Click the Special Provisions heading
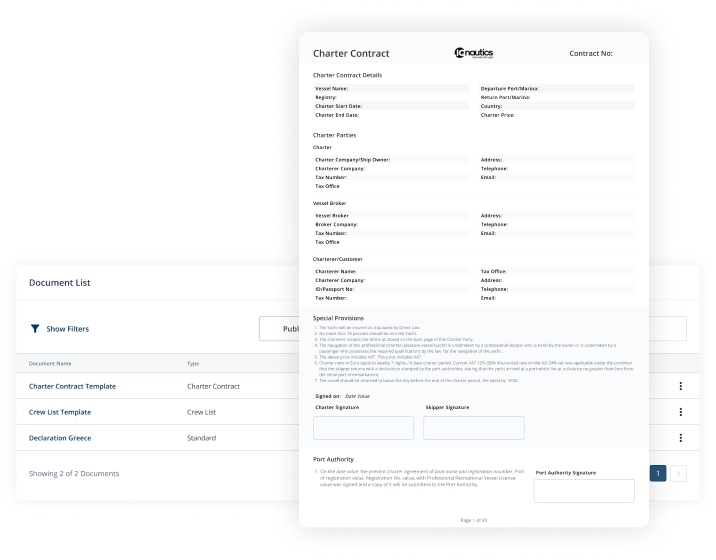The width and height of the screenshot is (716, 560). [338, 318]
